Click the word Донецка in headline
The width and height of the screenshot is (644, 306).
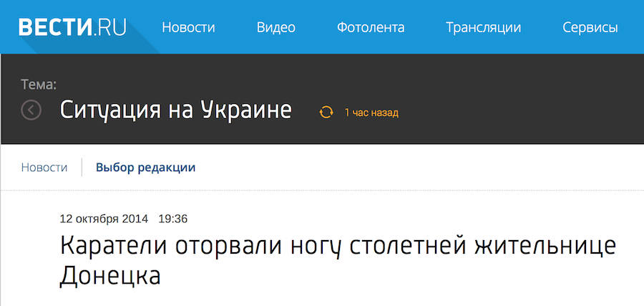(x=111, y=275)
